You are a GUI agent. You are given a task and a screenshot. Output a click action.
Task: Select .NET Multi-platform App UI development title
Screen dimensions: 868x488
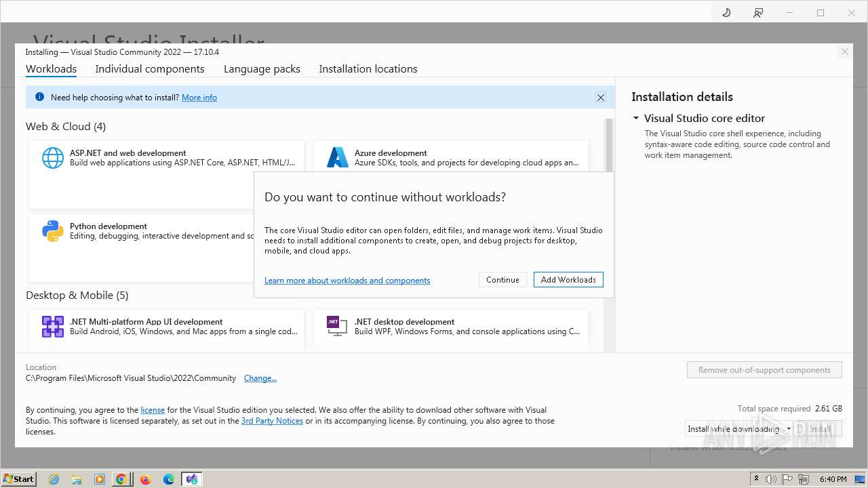click(146, 322)
